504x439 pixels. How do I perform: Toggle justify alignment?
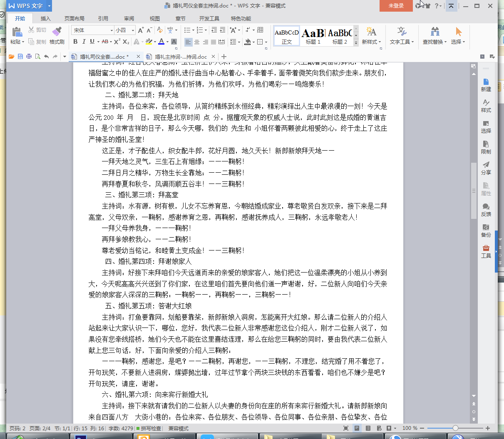214,42
